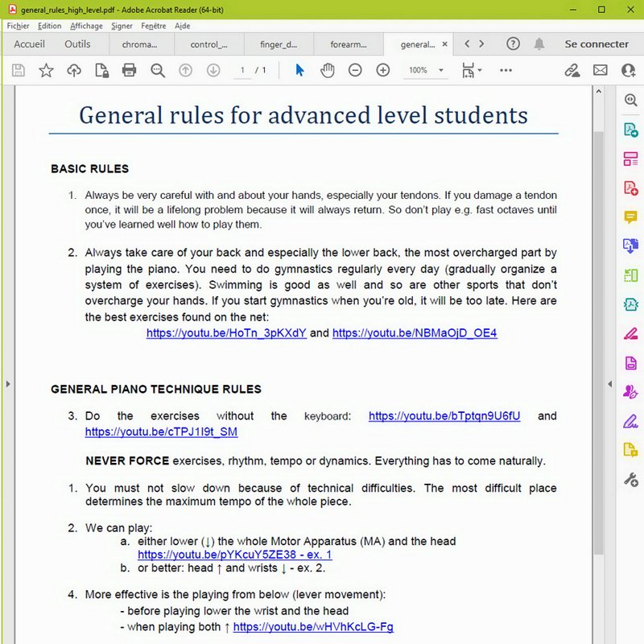Close the general_rules document tab
644x644 pixels.
(x=445, y=44)
